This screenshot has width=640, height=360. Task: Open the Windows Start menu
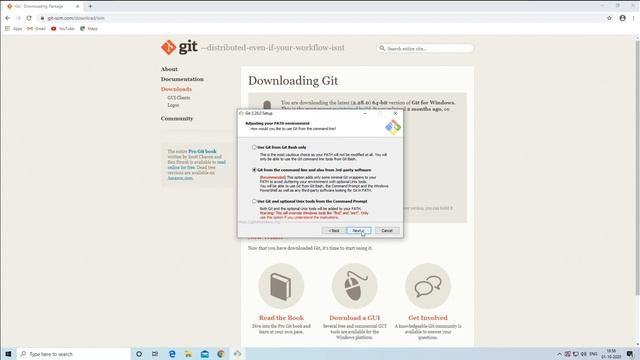8,354
